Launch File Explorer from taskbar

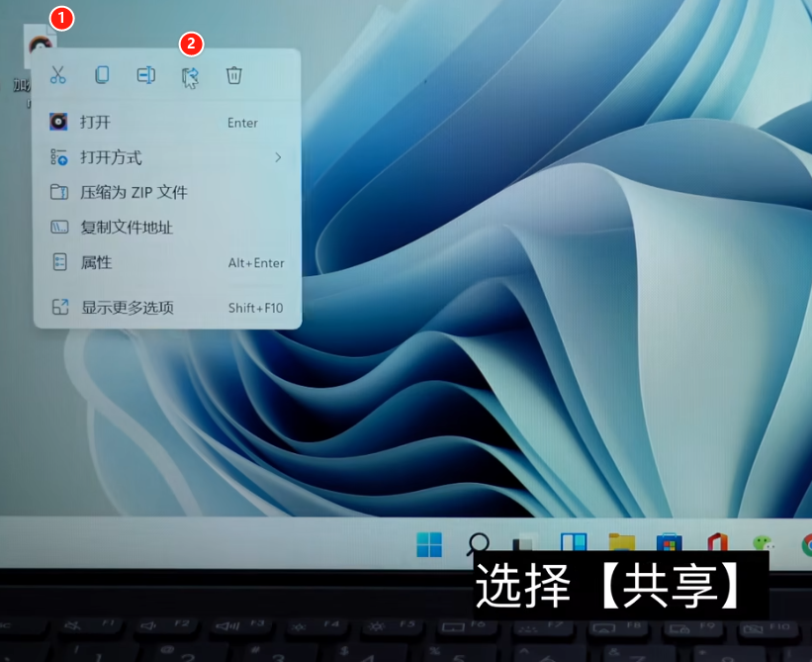point(622,542)
